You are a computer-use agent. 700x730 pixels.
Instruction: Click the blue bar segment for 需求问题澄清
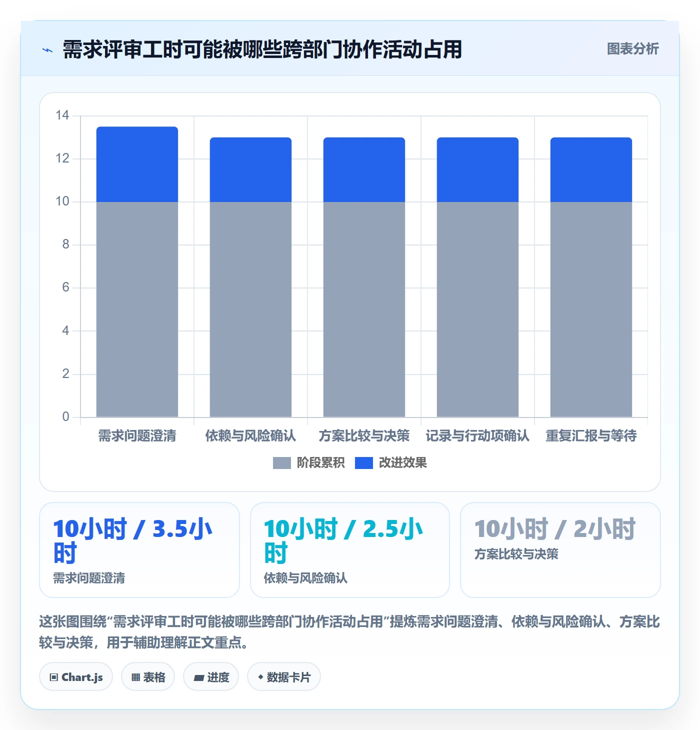(x=137, y=164)
